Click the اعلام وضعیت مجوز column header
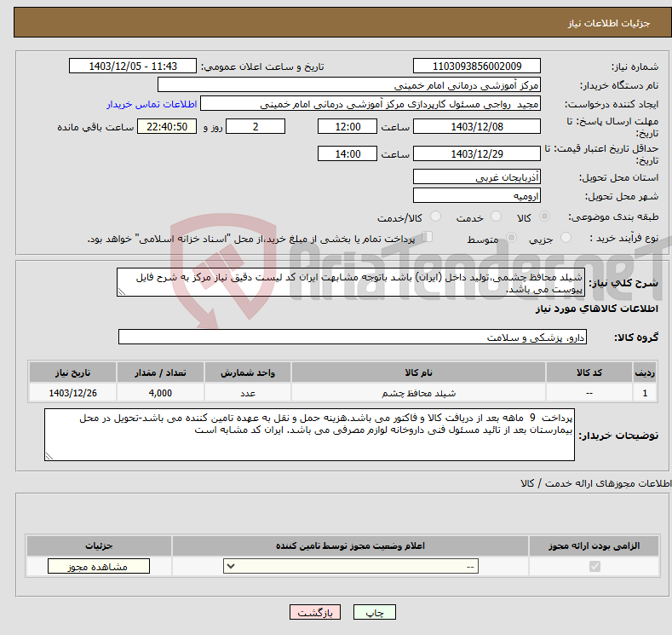Image resolution: width=672 pixels, height=635 pixels. pos(350,546)
